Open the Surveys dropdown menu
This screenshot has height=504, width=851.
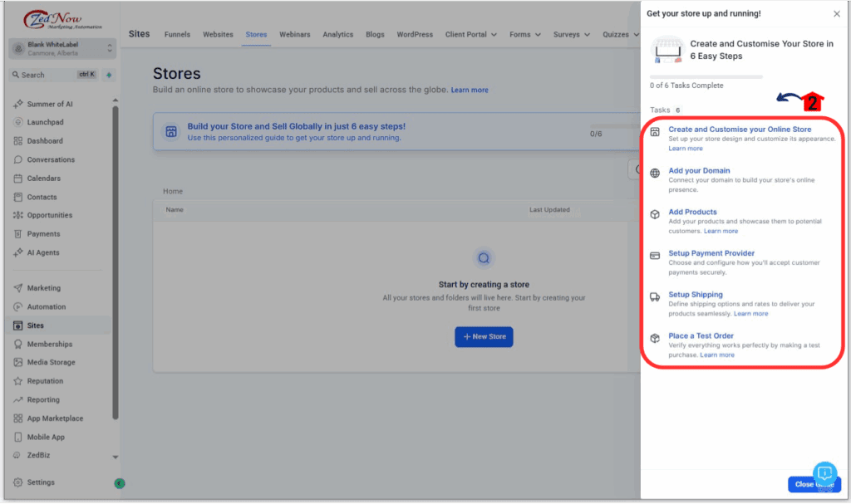572,35
